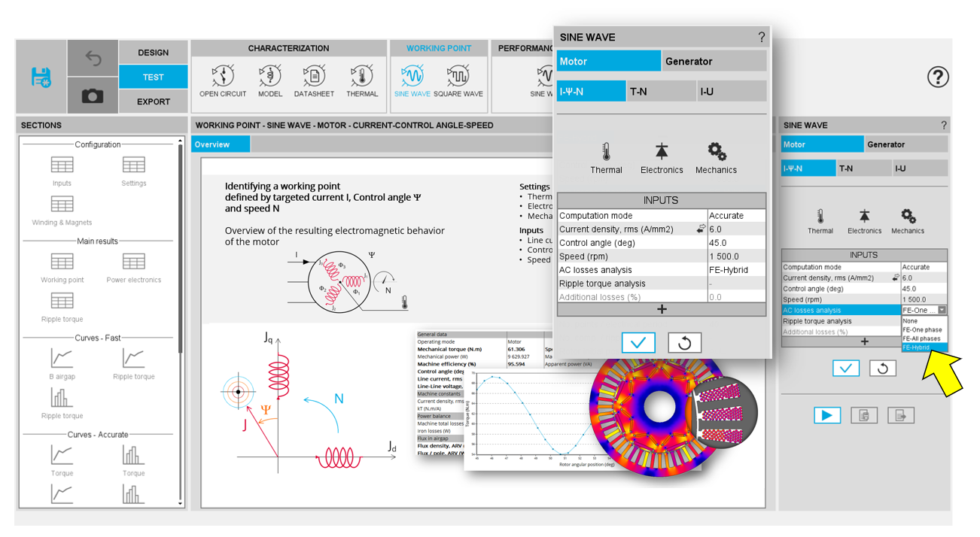Viewport: 980px width, 537px height.
Task: Switch to the DESIGN tab
Action: [154, 53]
